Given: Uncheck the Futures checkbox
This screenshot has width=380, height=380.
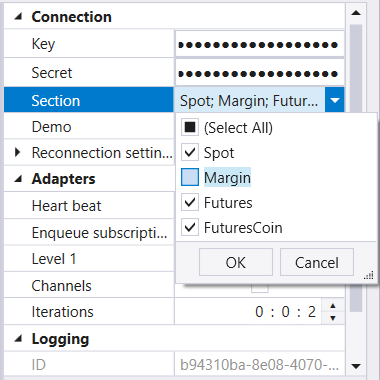Looking at the screenshot, I should [x=190, y=202].
